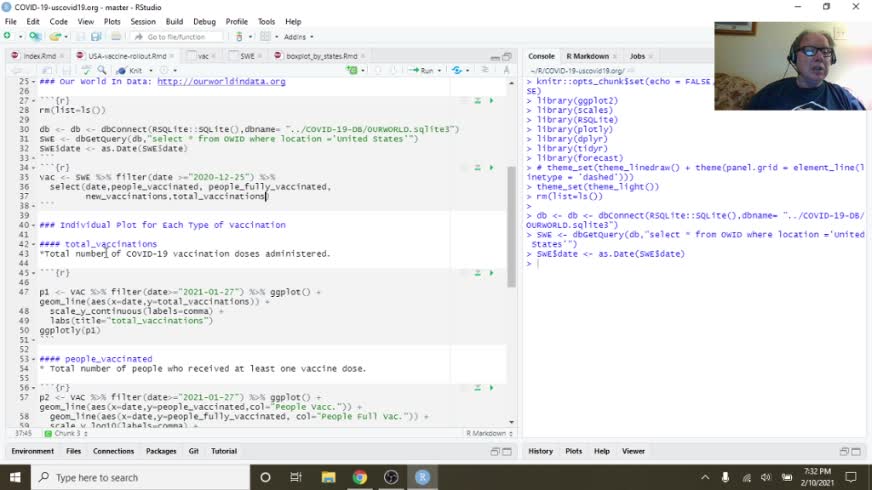Image resolution: width=872 pixels, height=490 pixels.
Task: Open the Plots tab in bottom right
Action: [x=573, y=452]
